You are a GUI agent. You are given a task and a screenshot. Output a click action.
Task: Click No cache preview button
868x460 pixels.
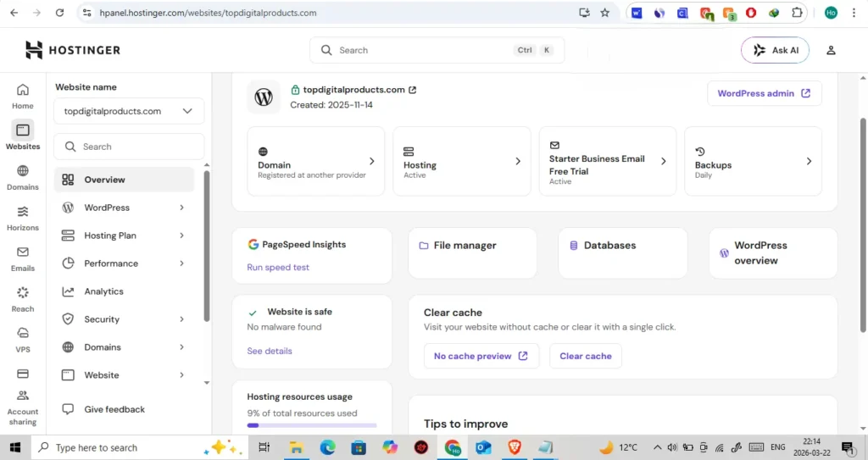[481, 356]
